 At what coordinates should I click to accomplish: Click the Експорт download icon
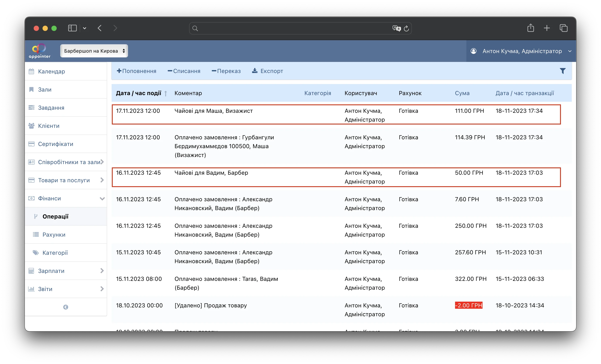tap(255, 71)
